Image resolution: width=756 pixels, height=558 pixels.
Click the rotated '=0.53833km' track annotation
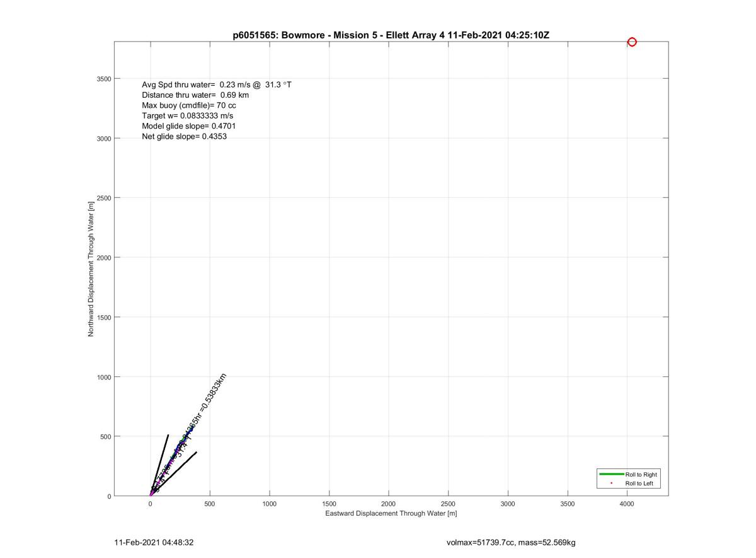coord(212,393)
